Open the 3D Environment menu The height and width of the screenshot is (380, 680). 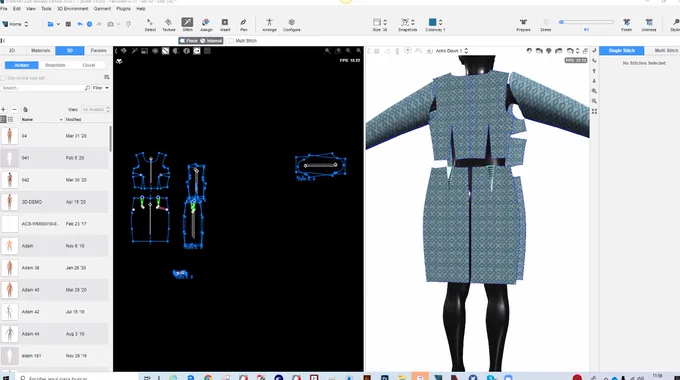click(72, 9)
